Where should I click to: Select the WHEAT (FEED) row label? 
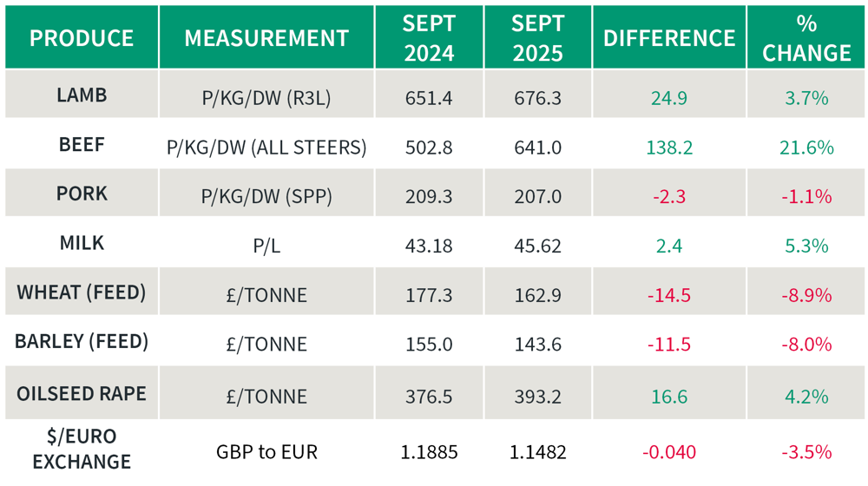82,292
